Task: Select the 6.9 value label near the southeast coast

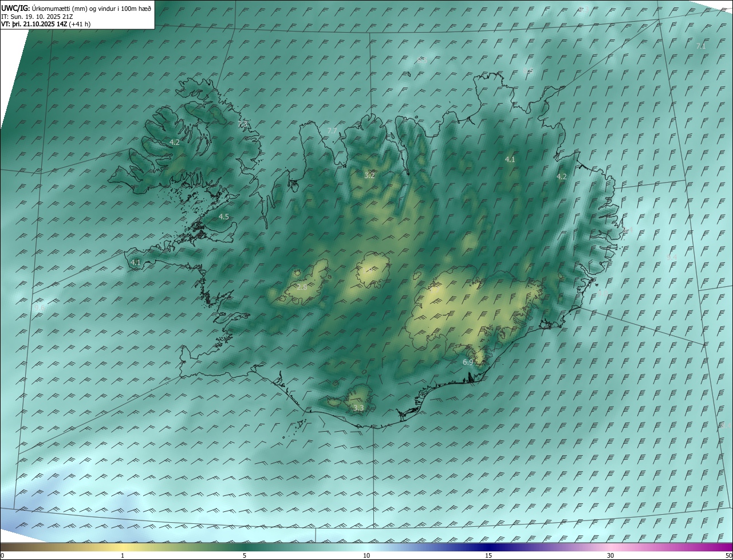Action: coord(468,362)
